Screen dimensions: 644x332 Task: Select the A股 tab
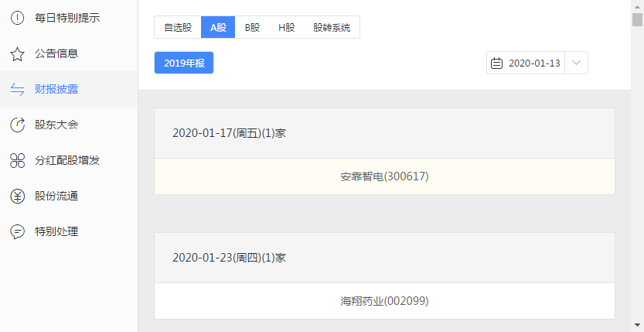(x=218, y=27)
